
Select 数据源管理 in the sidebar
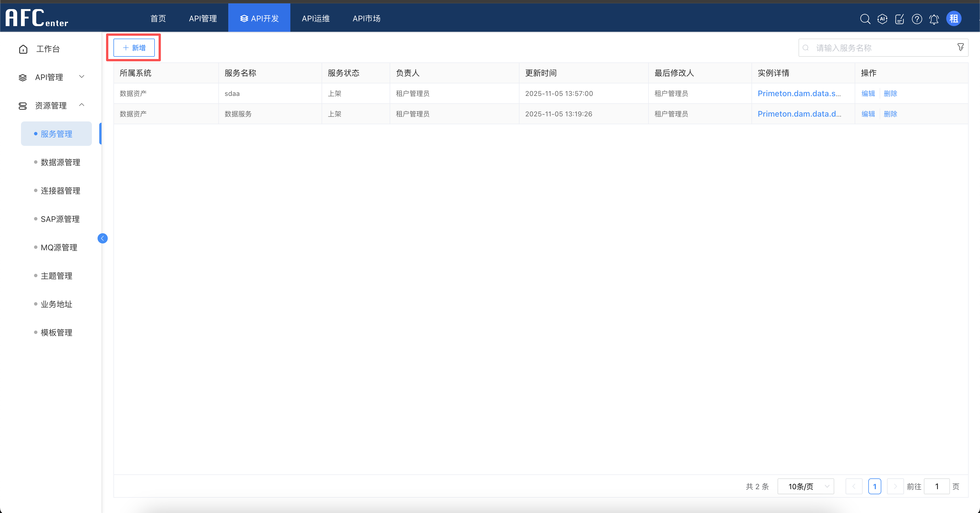tap(60, 162)
